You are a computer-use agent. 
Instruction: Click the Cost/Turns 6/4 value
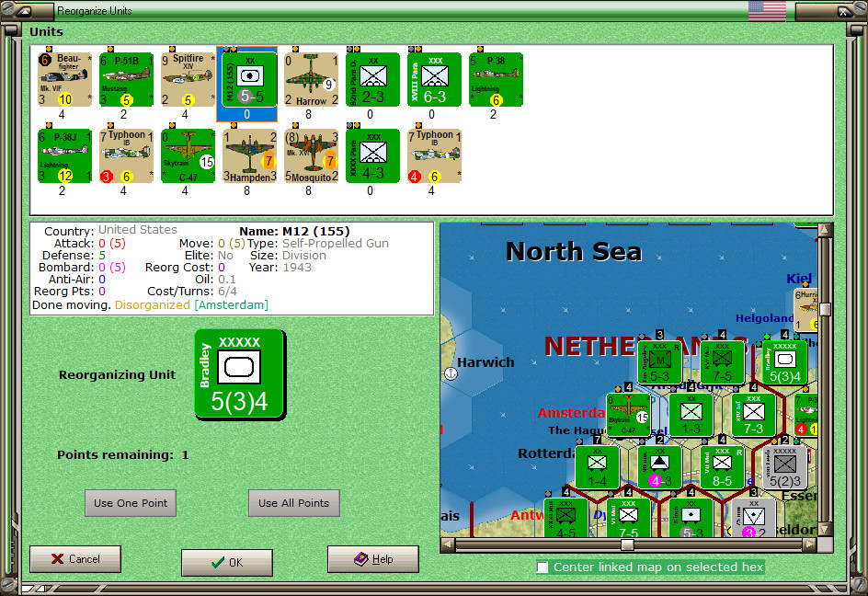click(227, 292)
